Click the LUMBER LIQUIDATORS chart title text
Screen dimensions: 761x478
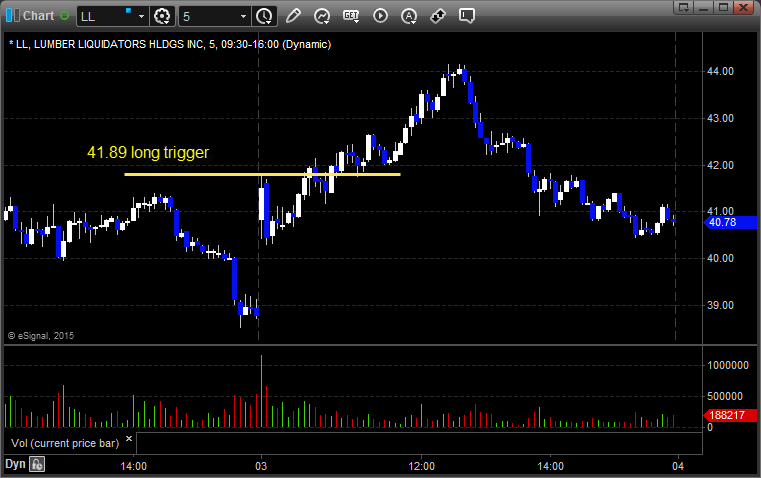[x=170, y=44]
